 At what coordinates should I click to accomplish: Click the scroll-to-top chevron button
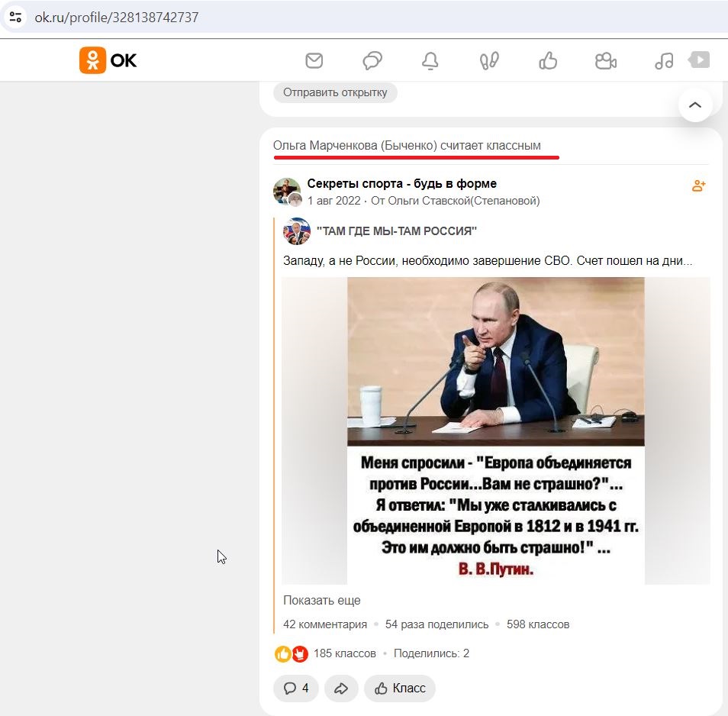point(695,105)
